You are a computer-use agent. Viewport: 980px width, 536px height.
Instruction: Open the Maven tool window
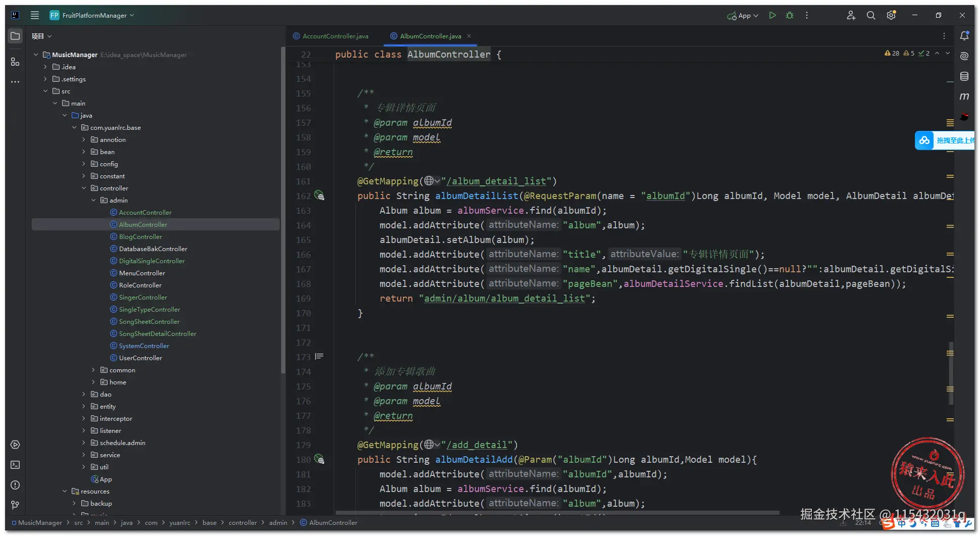click(964, 96)
